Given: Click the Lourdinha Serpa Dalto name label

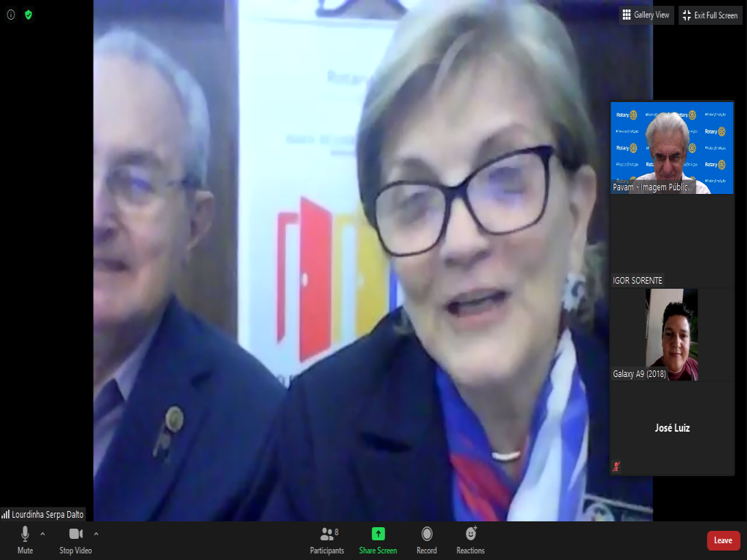Looking at the screenshot, I should 47,514.
